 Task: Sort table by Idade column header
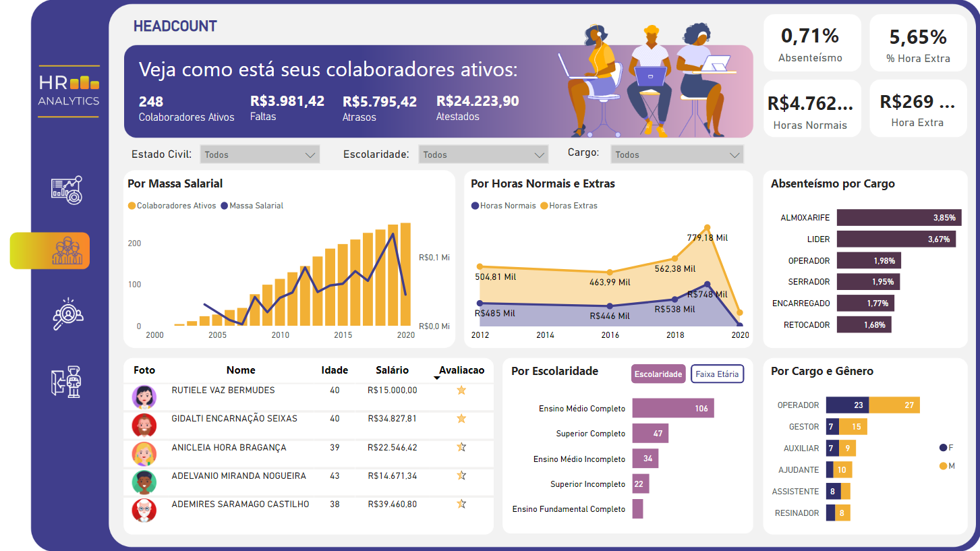pyautogui.click(x=335, y=370)
